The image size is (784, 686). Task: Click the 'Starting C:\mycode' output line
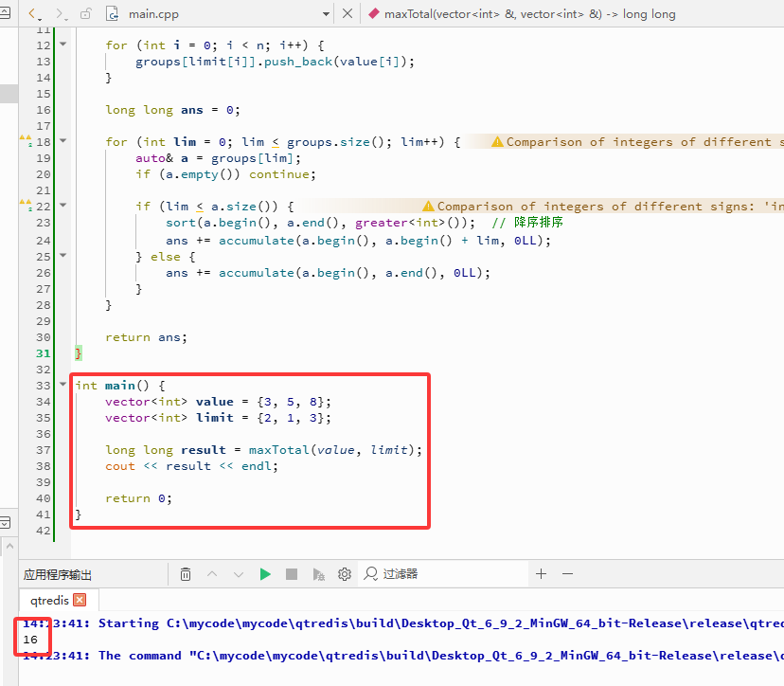click(x=403, y=623)
